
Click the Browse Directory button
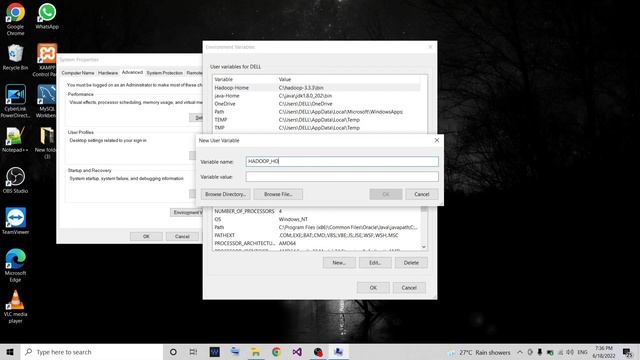(x=225, y=194)
